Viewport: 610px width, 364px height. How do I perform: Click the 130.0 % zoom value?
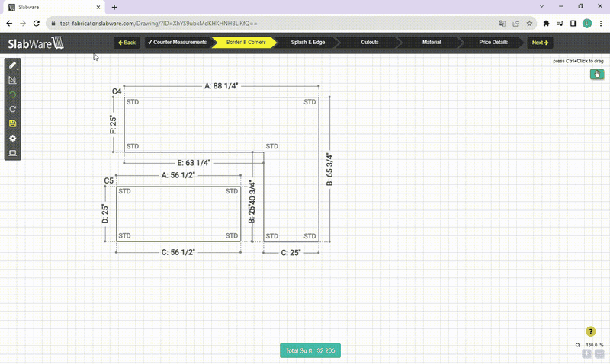pyautogui.click(x=595, y=345)
